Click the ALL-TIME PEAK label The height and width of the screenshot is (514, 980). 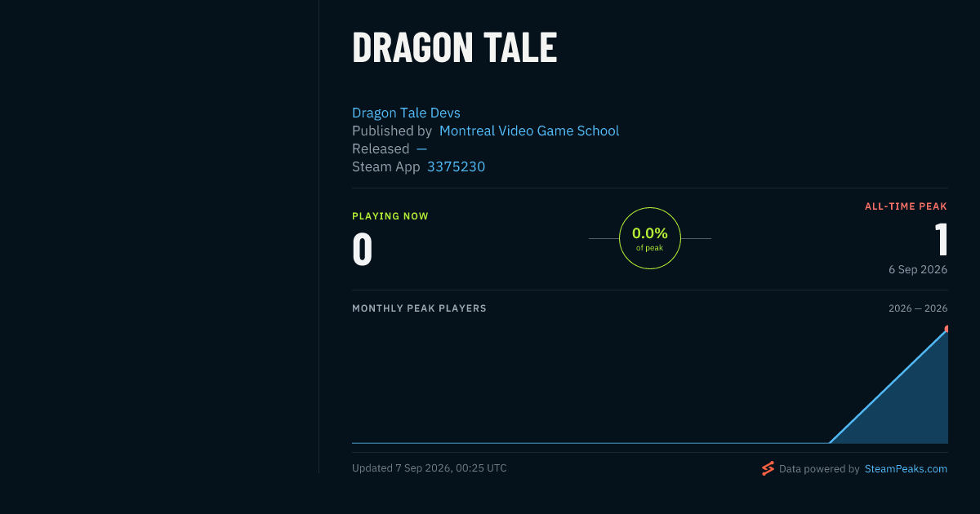point(906,206)
